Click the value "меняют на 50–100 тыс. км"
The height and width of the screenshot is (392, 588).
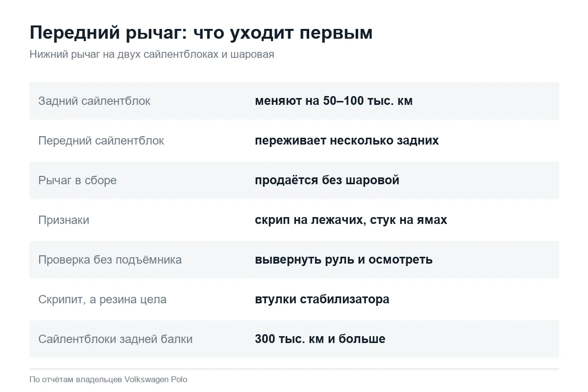click(334, 101)
